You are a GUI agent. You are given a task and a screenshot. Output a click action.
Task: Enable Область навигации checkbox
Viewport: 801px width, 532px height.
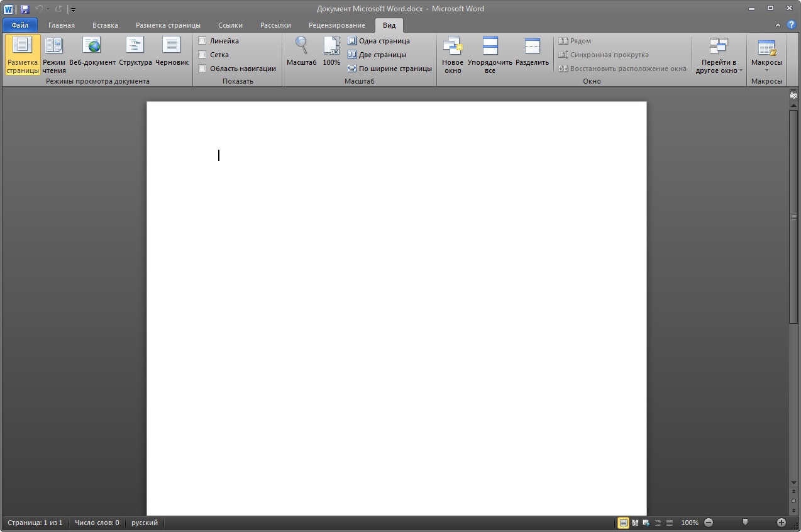202,69
